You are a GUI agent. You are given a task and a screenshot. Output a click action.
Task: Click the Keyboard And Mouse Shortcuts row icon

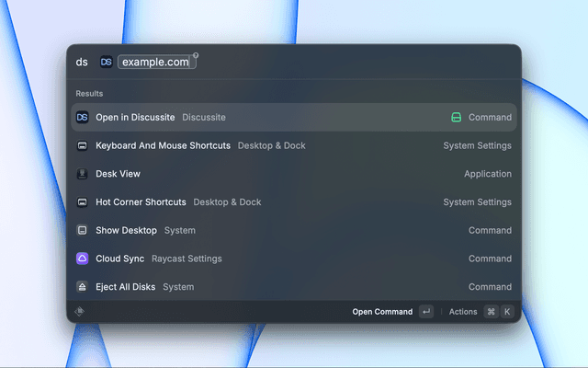tap(82, 145)
